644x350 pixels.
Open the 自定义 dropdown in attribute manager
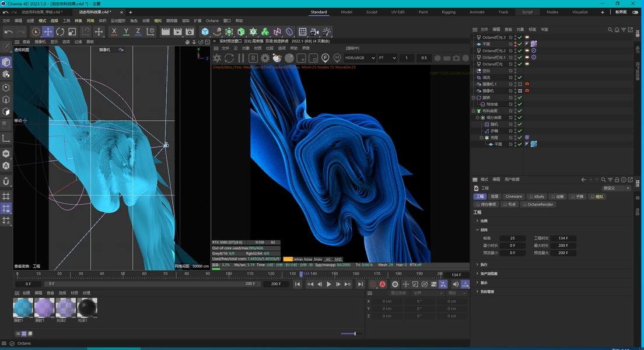(615, 188)
